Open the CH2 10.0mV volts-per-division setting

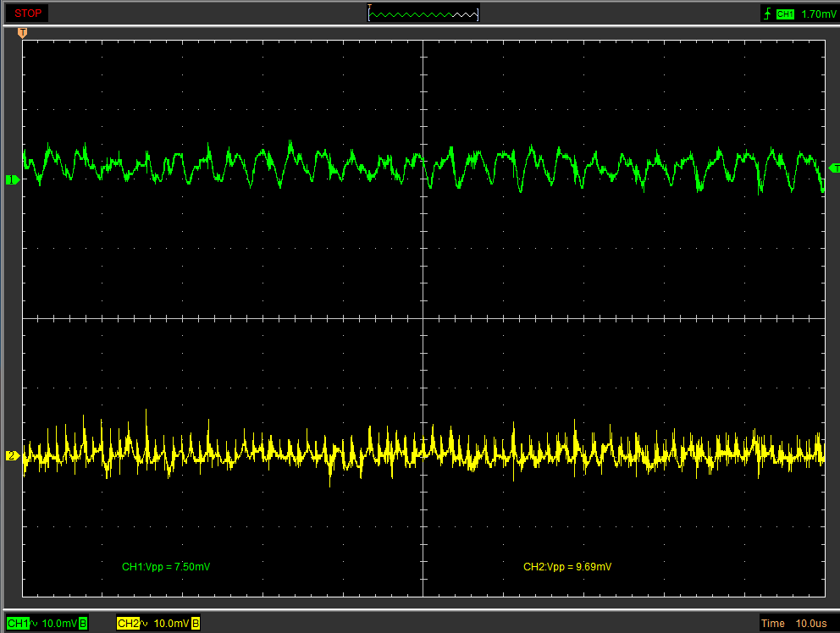click(x=172, y=624)
